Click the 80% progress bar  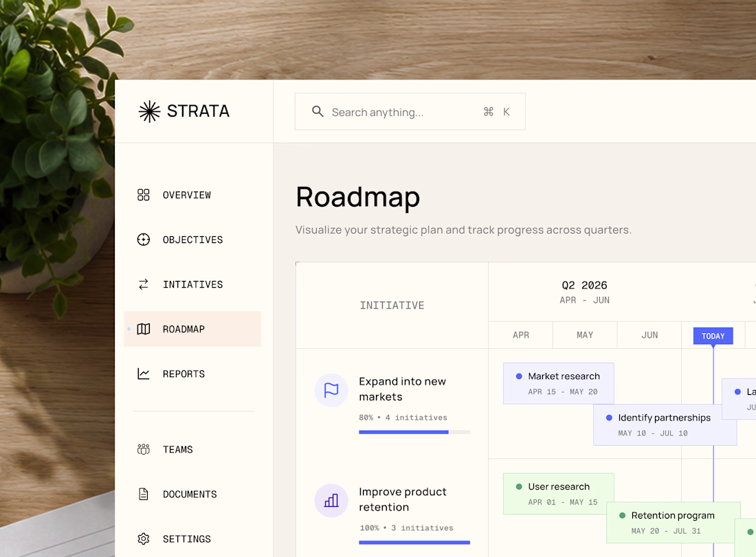(414, 432)
